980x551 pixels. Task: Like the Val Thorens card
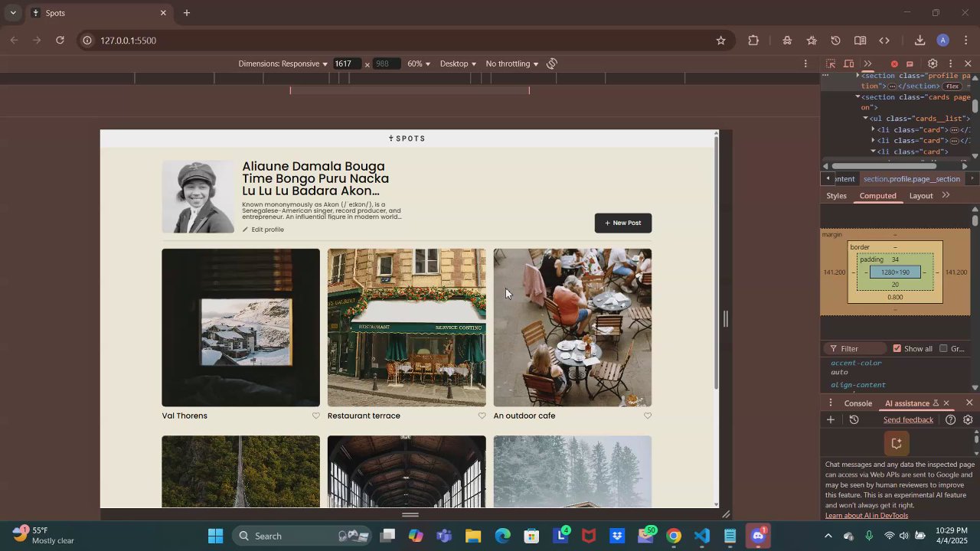click(315, 416)
